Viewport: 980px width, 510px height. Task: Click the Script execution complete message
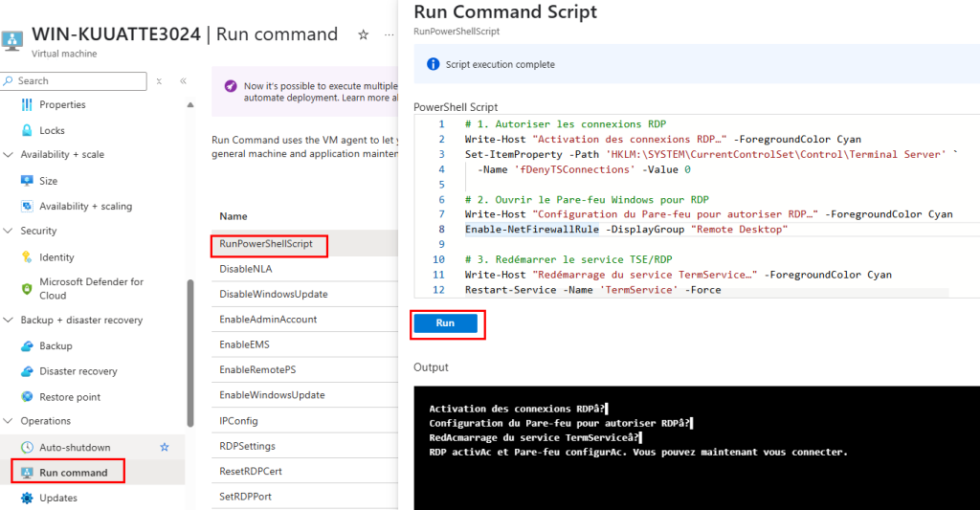click(500, 64)
